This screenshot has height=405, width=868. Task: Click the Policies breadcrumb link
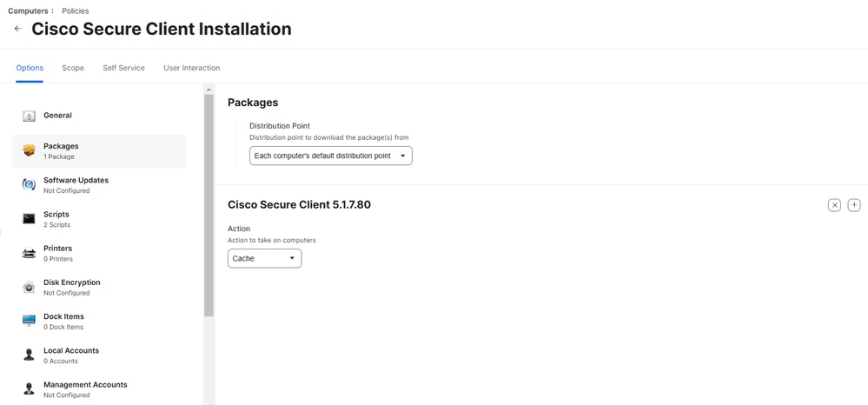click(x=76, y=11)
